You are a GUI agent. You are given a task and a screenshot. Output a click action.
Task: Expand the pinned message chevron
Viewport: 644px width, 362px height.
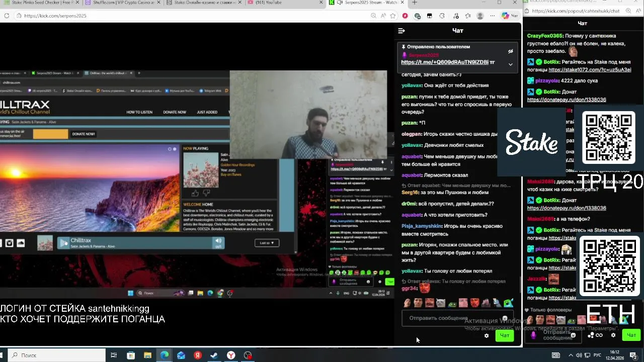point(510,64)
